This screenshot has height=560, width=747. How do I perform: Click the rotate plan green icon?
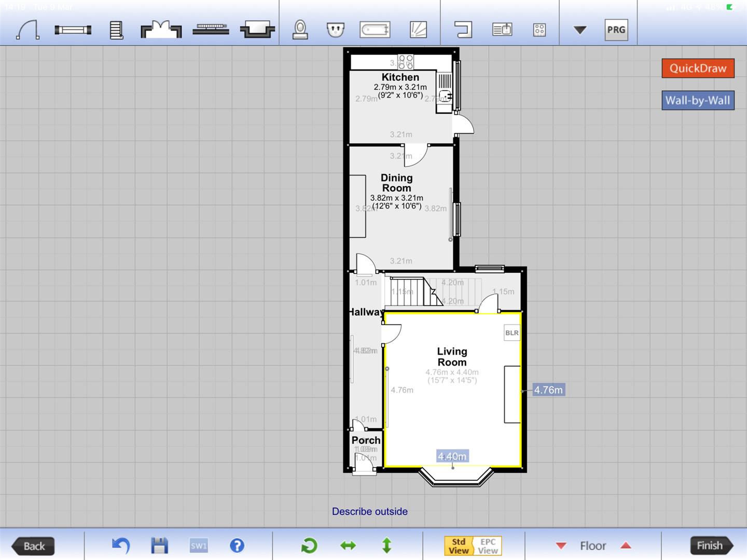309,545
